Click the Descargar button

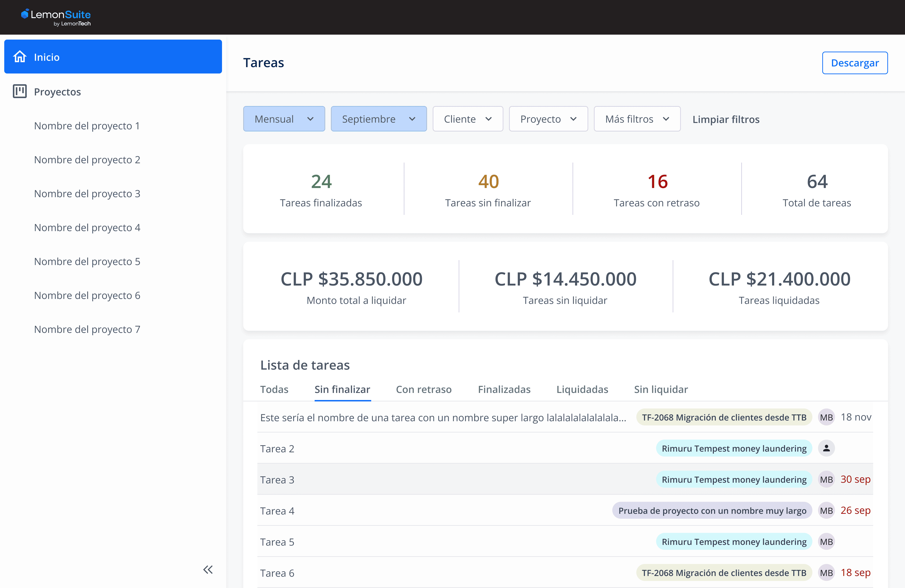pos(855,63)
